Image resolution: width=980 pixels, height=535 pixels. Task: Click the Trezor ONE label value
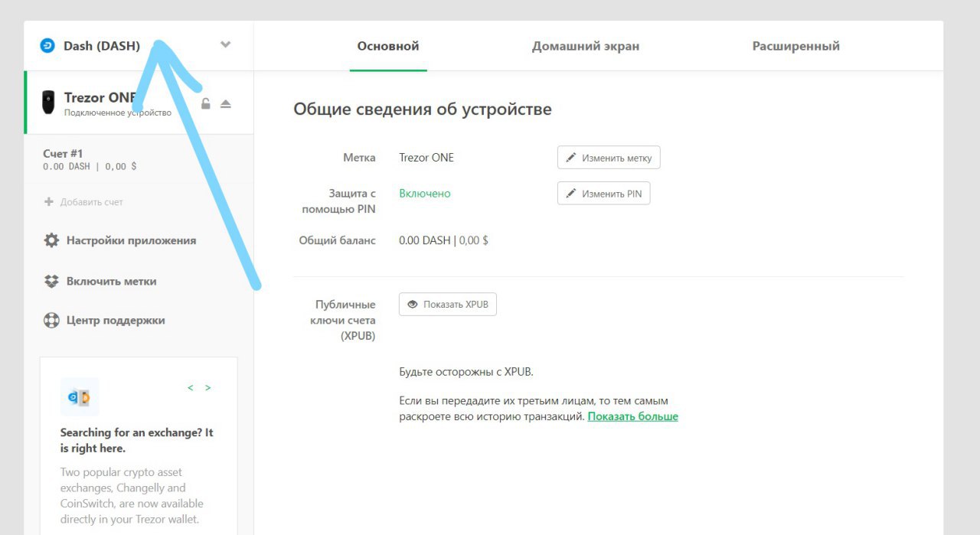426,158
